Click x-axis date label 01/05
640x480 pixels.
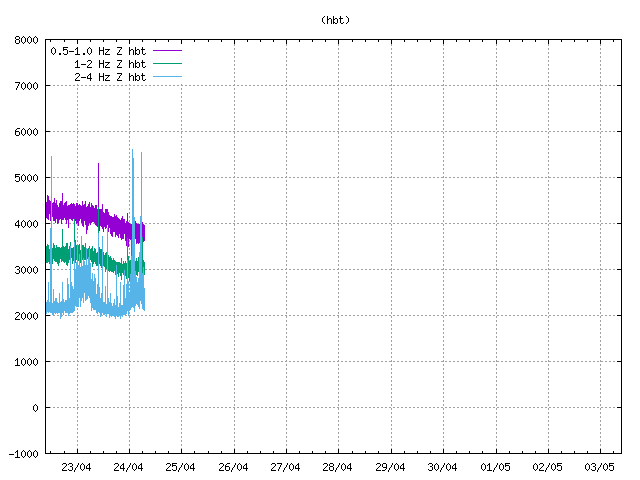(x=495, y=467)
